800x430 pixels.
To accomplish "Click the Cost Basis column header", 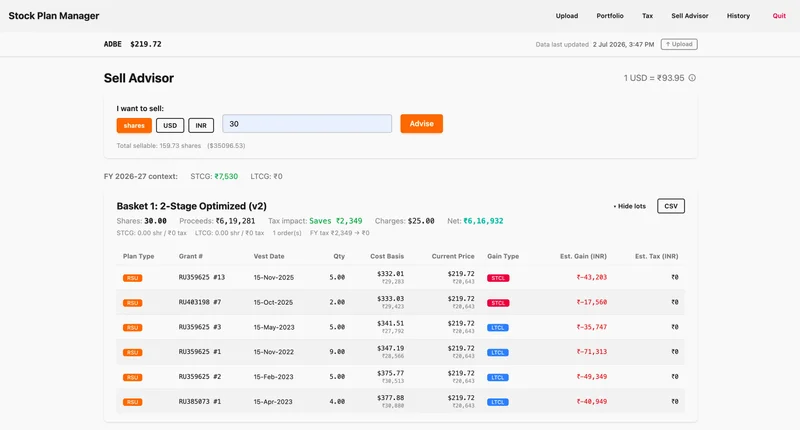I will [387, 256].
